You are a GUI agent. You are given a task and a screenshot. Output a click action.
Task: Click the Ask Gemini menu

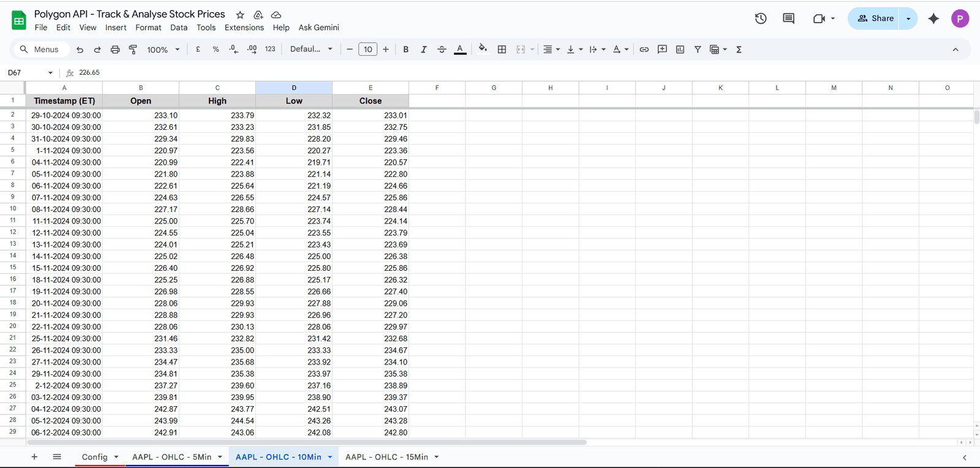pos(318,28)
